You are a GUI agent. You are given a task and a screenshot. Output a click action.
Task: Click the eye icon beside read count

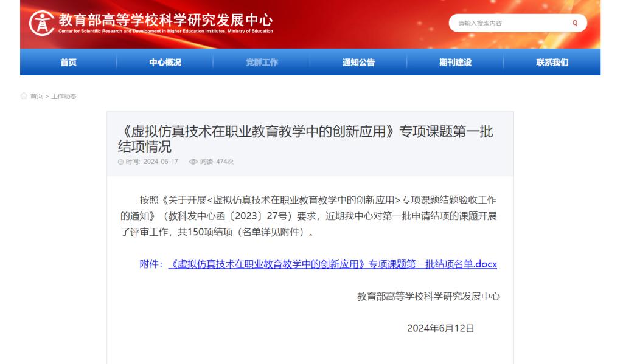coord(193,162)
